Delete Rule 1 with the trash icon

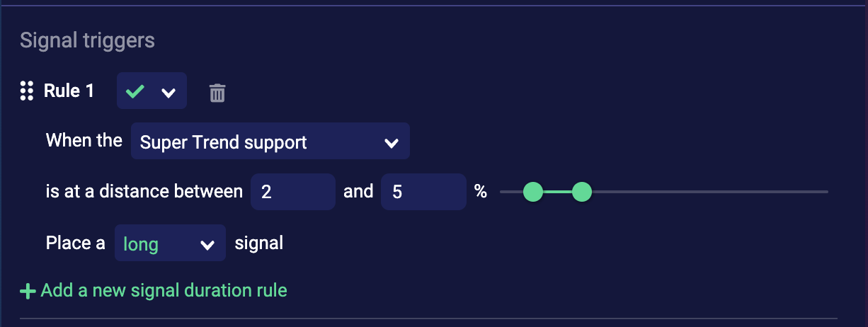pyautogui.click(x=217, y=93)
